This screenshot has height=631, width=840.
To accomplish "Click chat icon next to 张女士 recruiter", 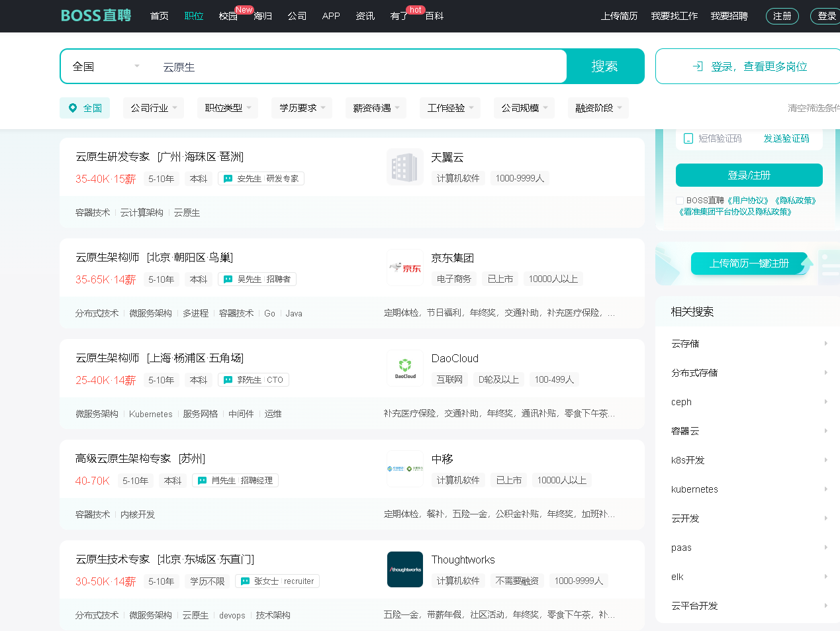I will tap(246, 581).
